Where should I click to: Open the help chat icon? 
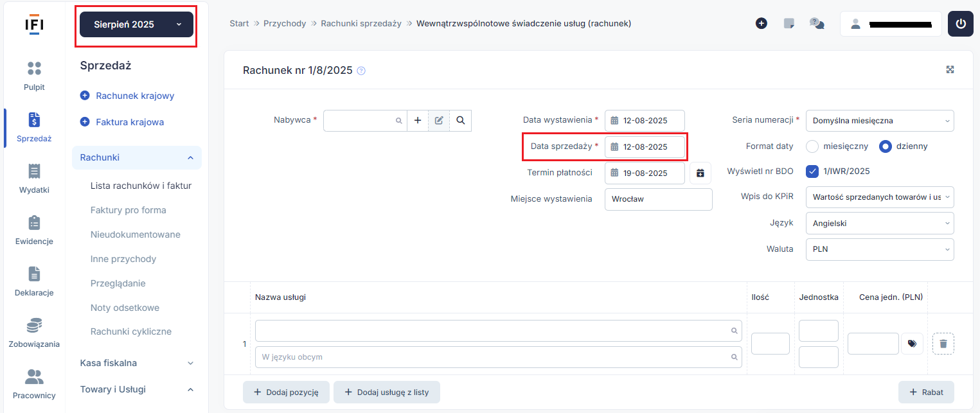[x=817, y=24]
